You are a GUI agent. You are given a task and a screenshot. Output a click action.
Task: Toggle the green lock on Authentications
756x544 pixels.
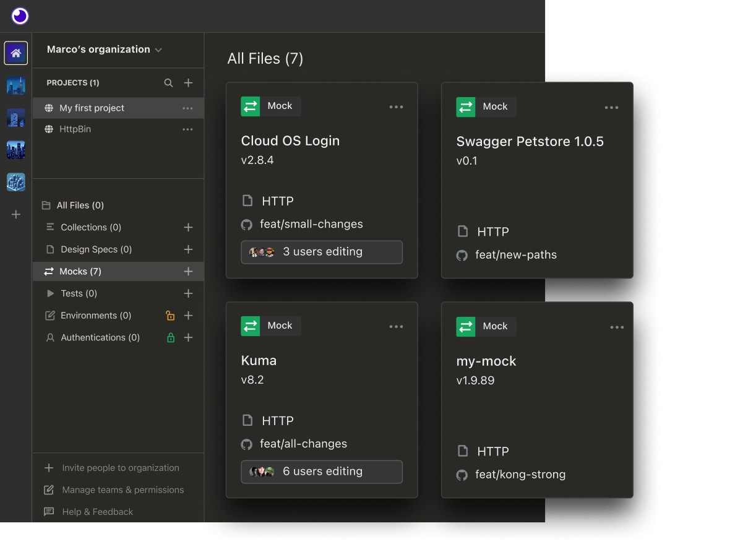[x=170, y=338]
